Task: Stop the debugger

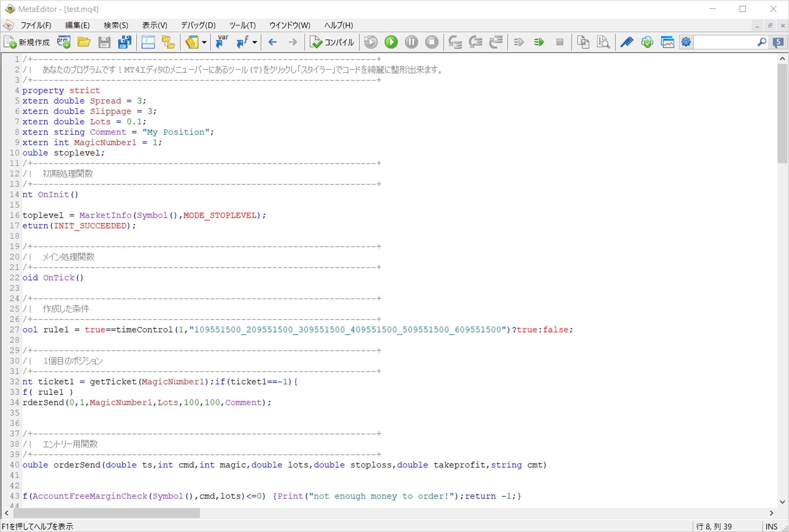Action: (431, 42)
